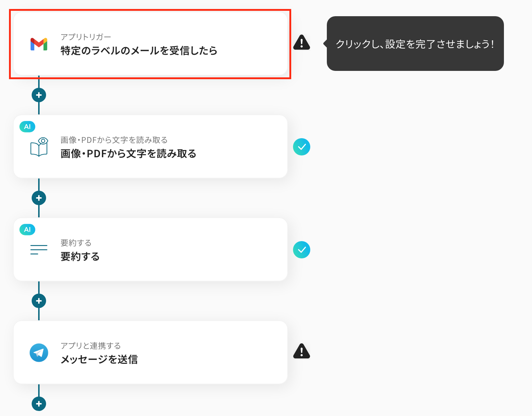The image size is (532, 416).
Task: Add a step after the OCR step
Action: (39, 198)
